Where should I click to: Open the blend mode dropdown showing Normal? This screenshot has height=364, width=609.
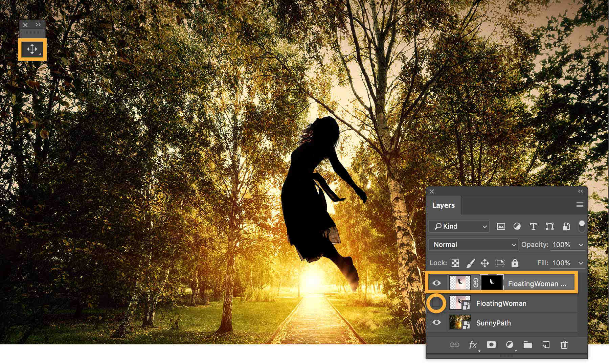click(473, 245)
